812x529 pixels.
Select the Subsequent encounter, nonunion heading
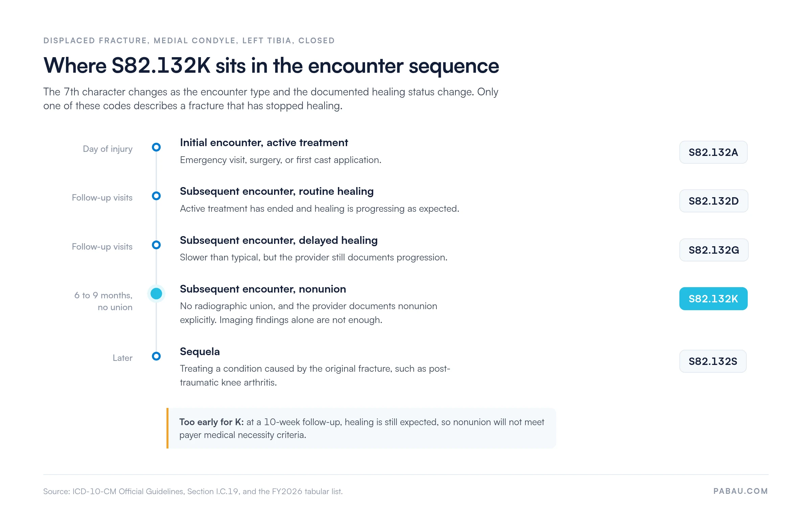click(263, 289)
